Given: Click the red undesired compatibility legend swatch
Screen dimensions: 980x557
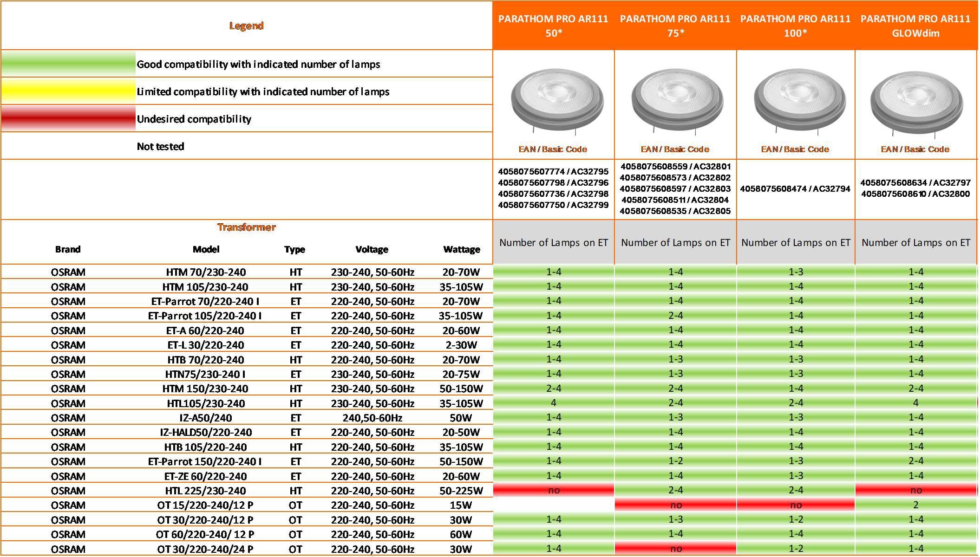Looking at the screenshot, I should click(68, 119).
